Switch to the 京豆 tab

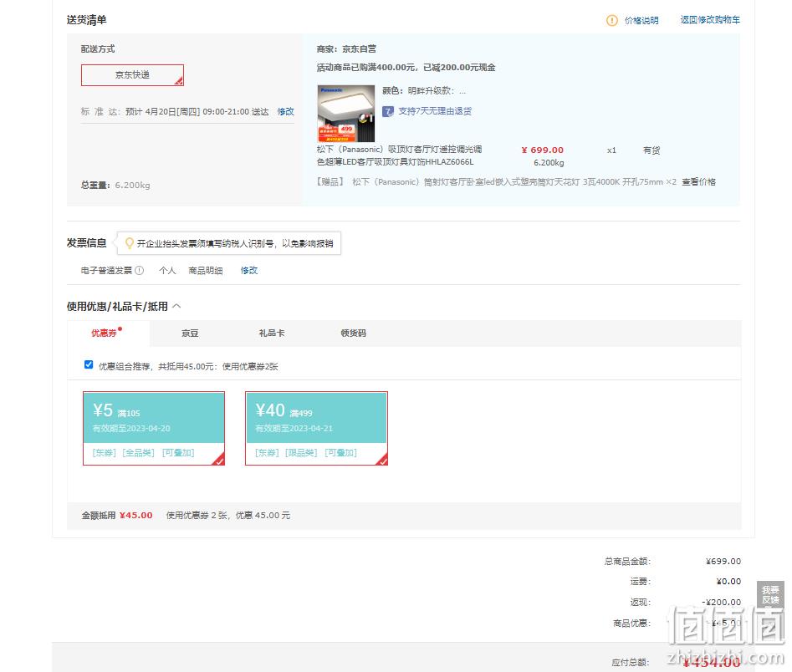tap(190, 333)
